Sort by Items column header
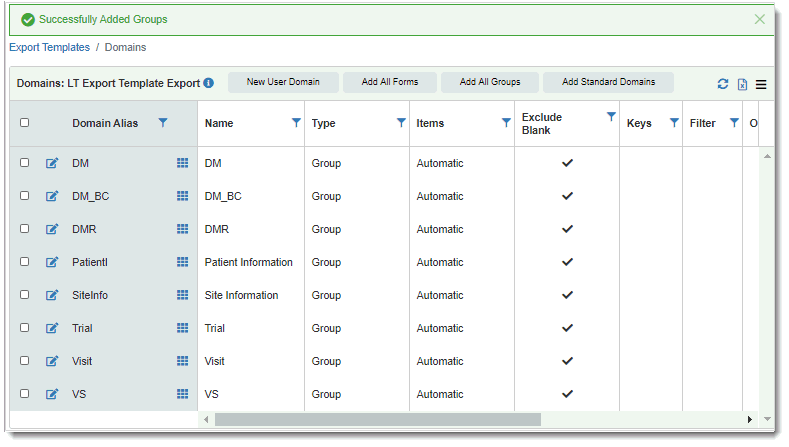 (x=430, y=123)
